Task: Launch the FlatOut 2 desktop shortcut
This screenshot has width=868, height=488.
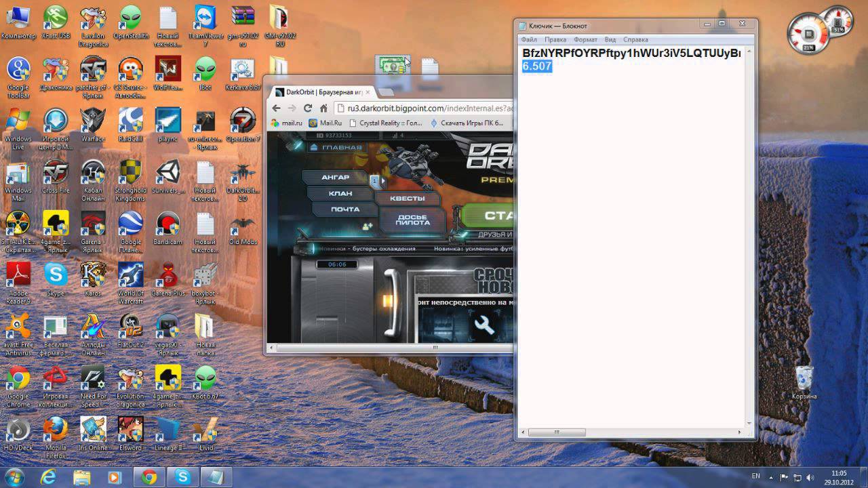Action: click(130, 331)
